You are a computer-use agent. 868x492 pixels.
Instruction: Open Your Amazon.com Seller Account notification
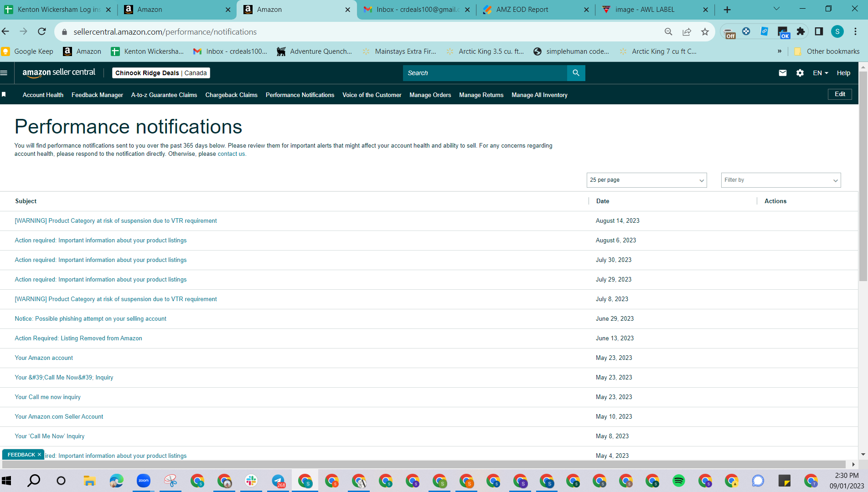59,416
